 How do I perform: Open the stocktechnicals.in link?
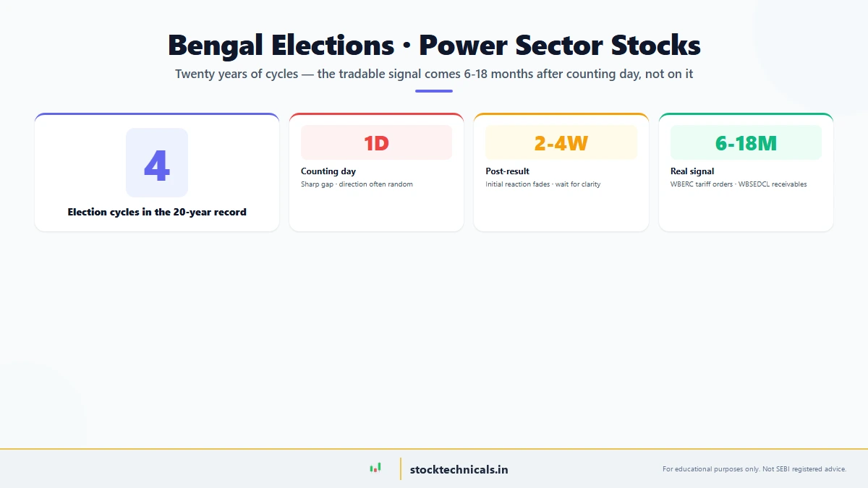459,469
